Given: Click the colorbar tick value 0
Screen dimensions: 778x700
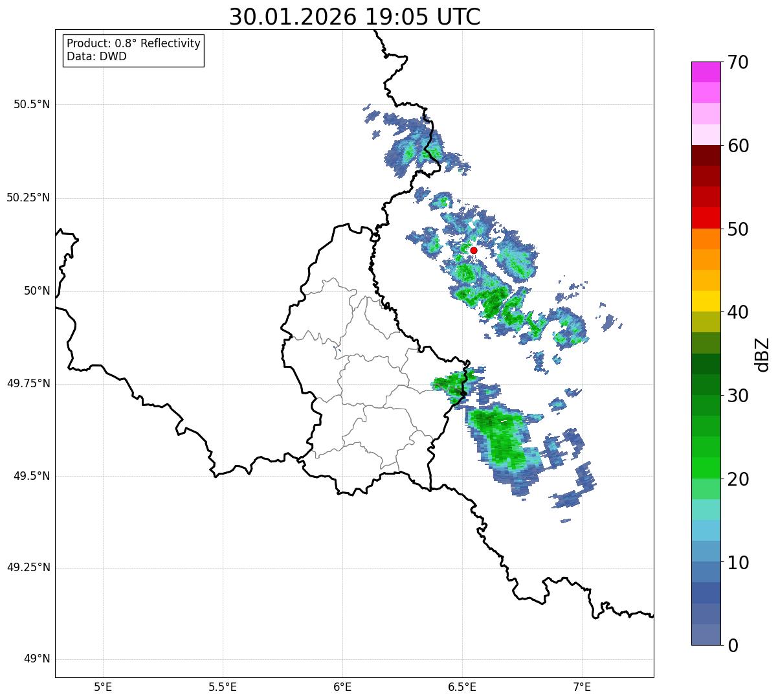Looking at the screenshot, I should click(733, 646).
